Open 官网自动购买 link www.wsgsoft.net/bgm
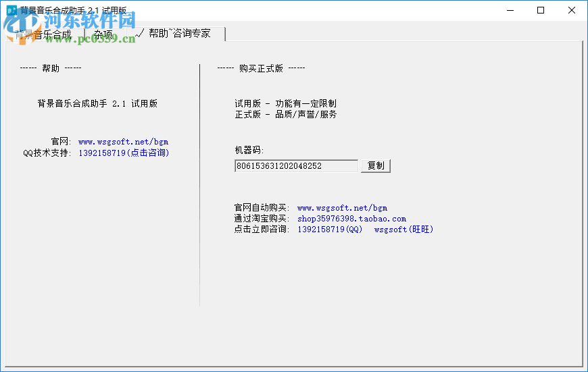Screen dimensions: 588x372 pos(343,207)
